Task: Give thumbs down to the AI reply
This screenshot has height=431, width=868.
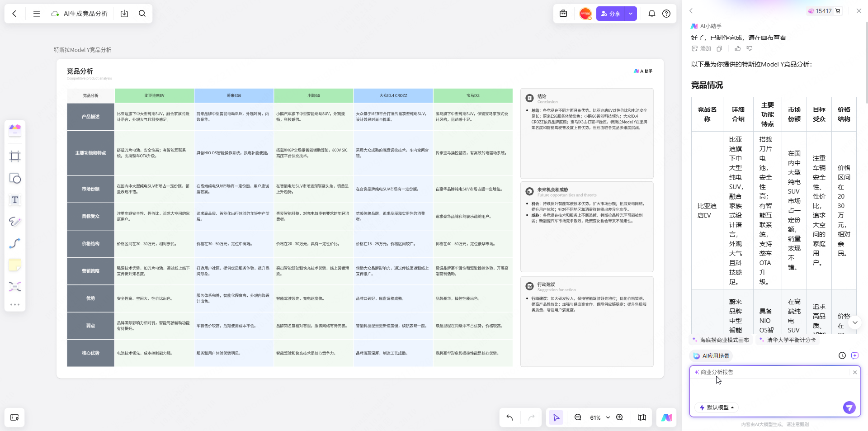Action: (x=750, y=48)
